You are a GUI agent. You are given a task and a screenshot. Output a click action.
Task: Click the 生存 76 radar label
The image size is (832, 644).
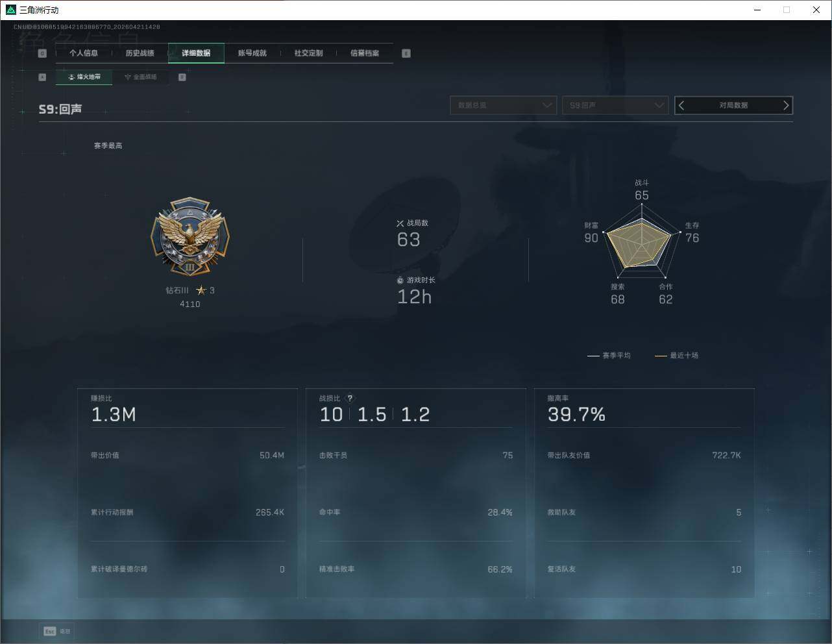coord(692,232)
